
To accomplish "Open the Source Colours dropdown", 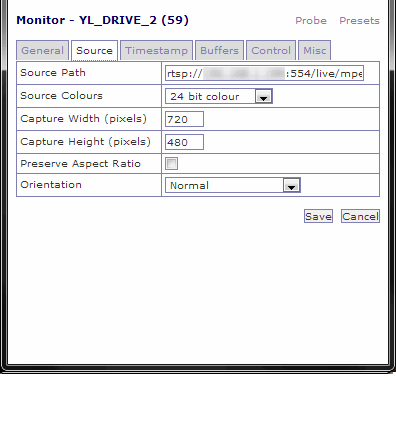I will click(219, 96).
